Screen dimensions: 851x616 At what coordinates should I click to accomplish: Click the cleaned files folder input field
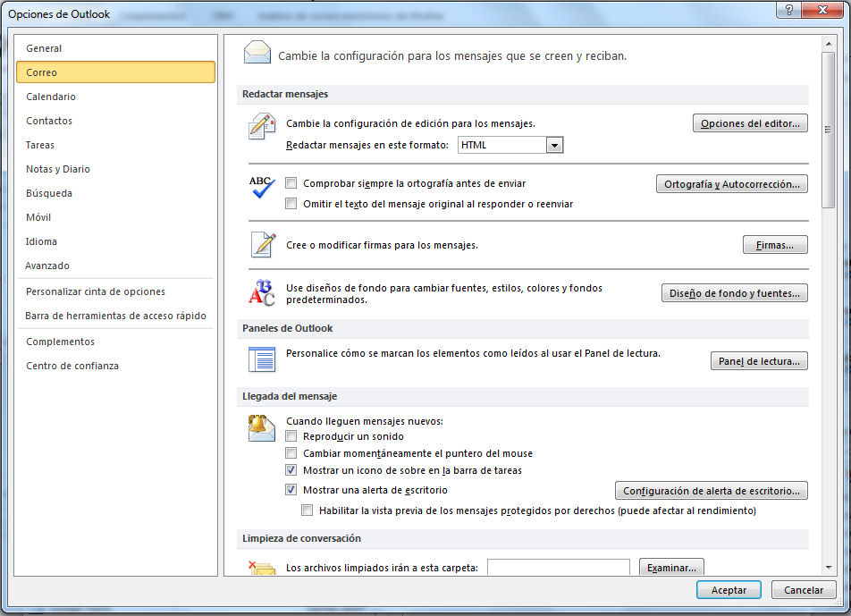pos(559,568)
